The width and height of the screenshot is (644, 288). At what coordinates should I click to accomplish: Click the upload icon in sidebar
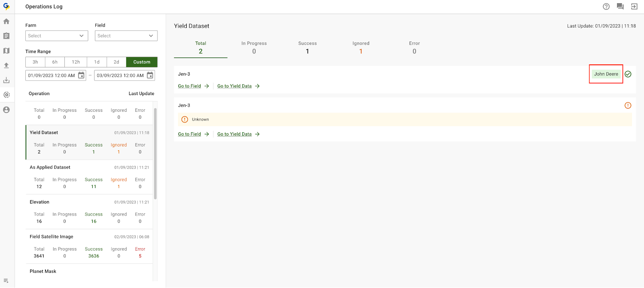6,66
